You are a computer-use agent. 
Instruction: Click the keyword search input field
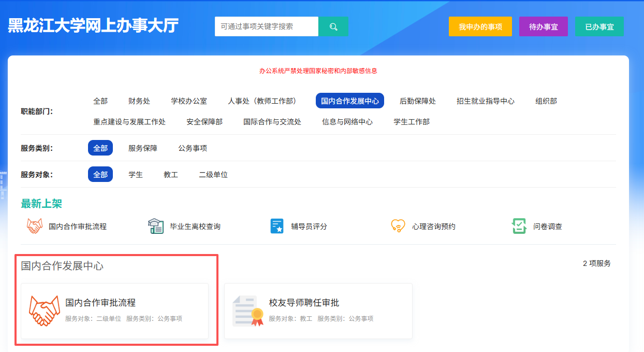[x=267, y=26]
